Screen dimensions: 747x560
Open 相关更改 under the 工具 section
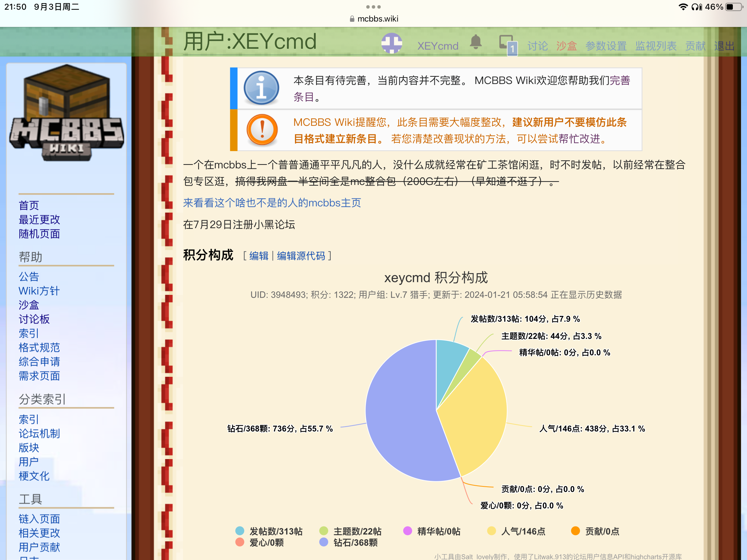(39, 533)
